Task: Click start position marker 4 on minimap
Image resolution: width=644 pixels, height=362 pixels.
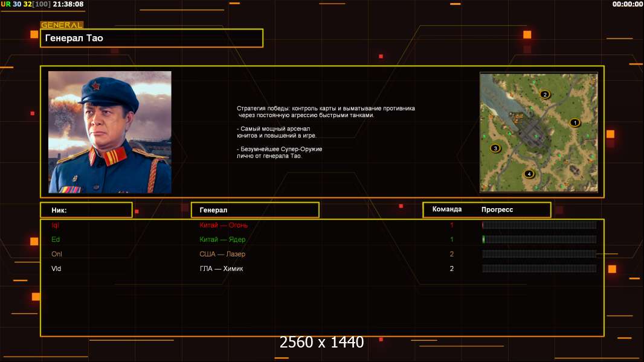Action: pos(529,174)
